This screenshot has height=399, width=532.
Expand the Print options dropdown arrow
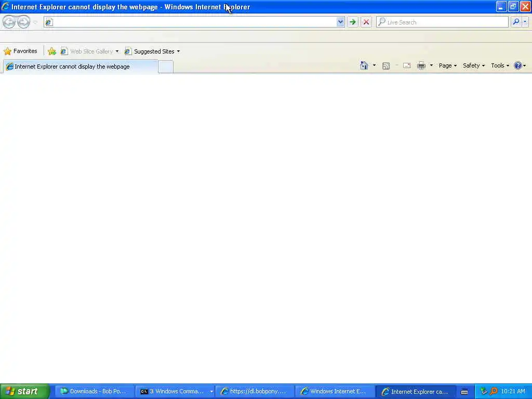431,65
